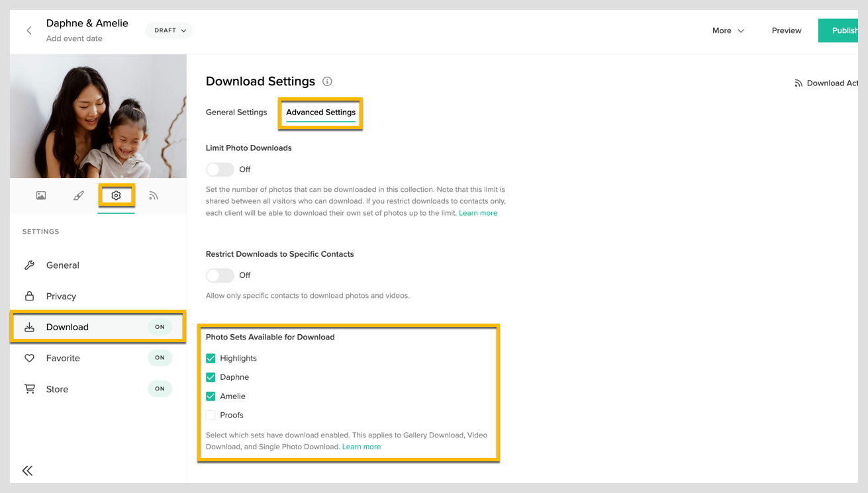
Task: Select the design brush icon
Action: (78, 195)
